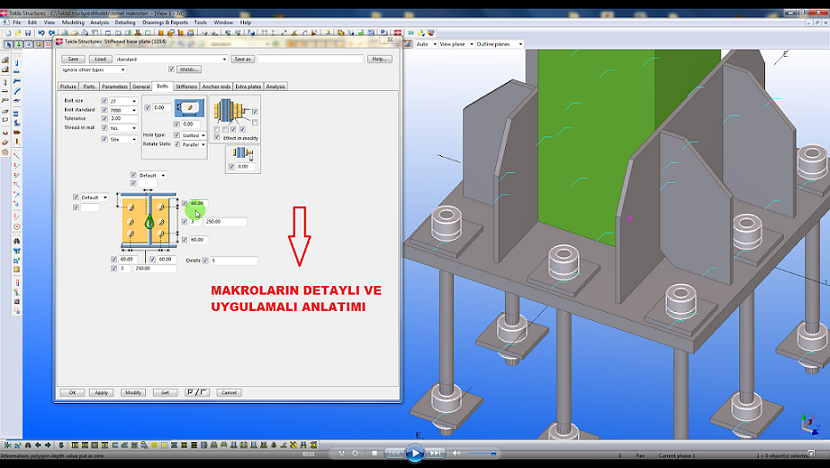Click the bolt group diagram in Bolts tab
The height and width of the screenshot is (468, 830).
[x=146, y=222]
